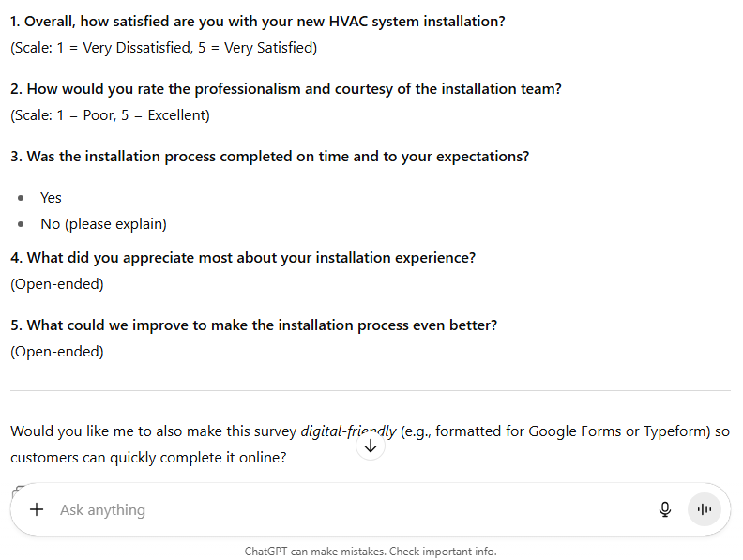The height and width of the screenshot is (560, 743).
Task: Start dictation with the microphone icon
Action: coord(665,509)
